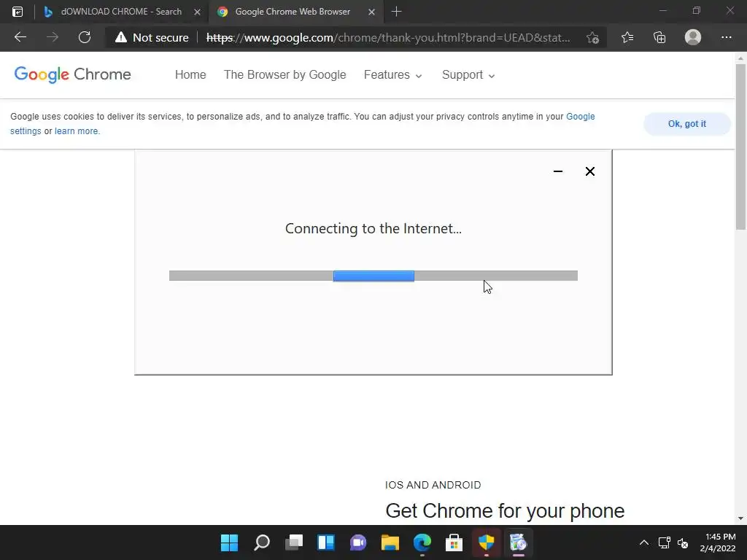Follow the learn more link
Image resolution: width=747 pixels, height=560 pixels.
point(77,131)
